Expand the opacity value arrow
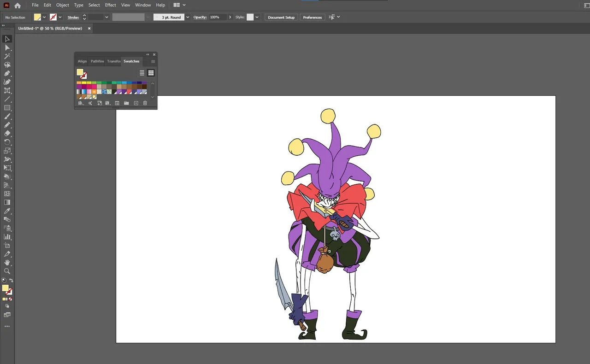 [x=230, y=17]
